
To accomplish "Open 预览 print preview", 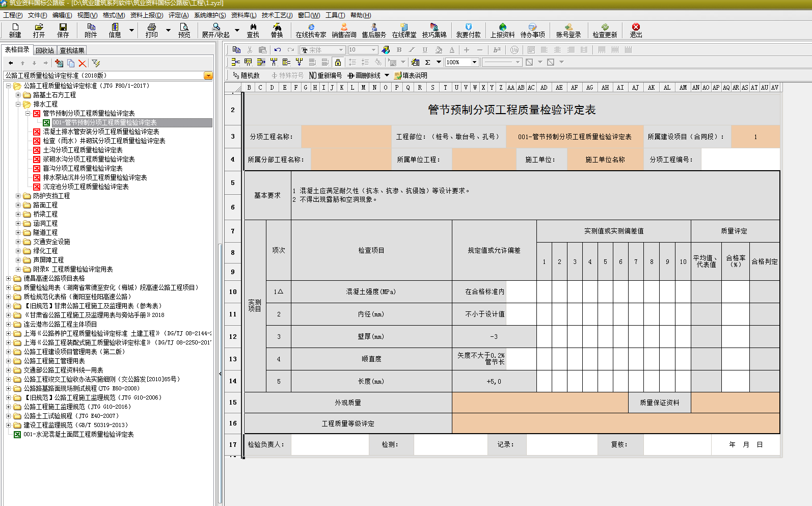I will pyautogui.click(x=184, y=31).
